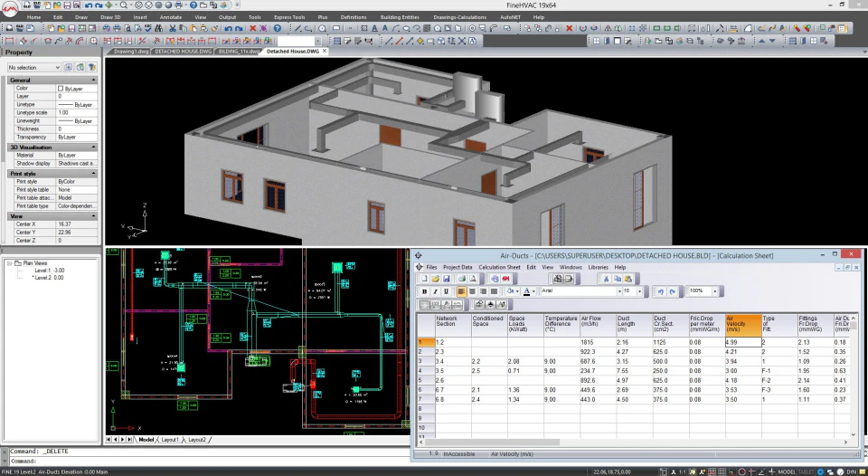Select Level:1 -3.00 in Plan Views
This screenshot has width=868, height=476.
[49, 271]
